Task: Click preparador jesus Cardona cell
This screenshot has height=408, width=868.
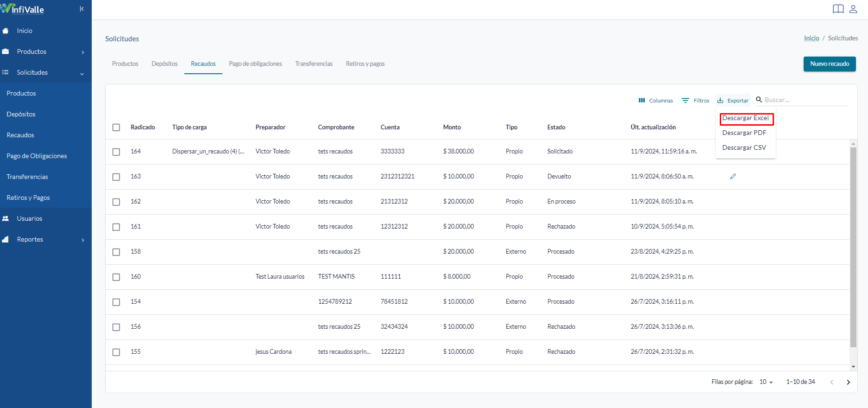Action: pyautogui.click(x=274, y=351)
